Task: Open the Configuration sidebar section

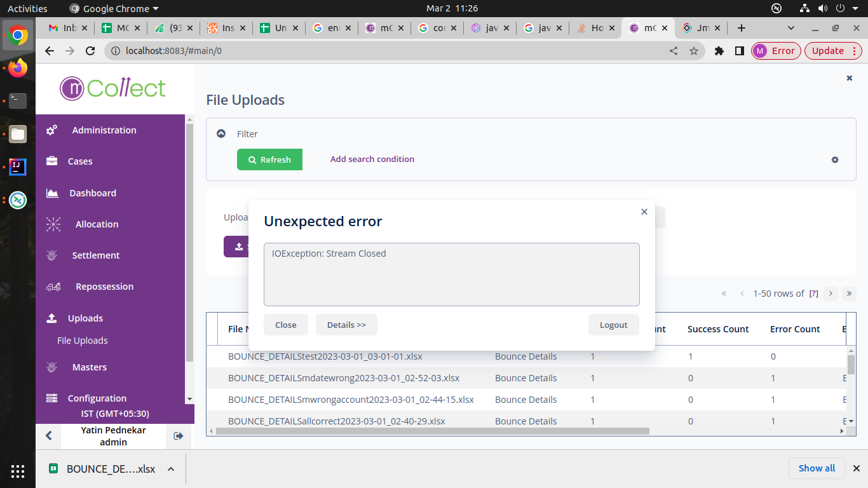Action: pos(97,398)
